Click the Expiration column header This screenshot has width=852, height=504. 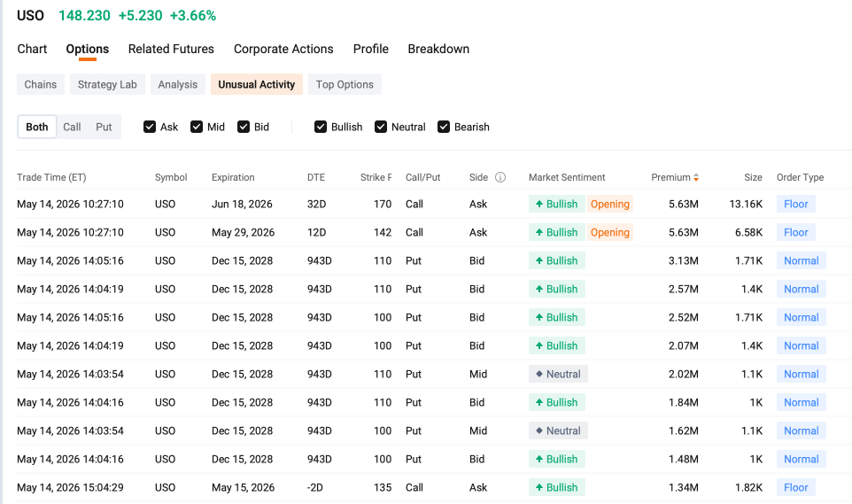[x=233, y=177]
